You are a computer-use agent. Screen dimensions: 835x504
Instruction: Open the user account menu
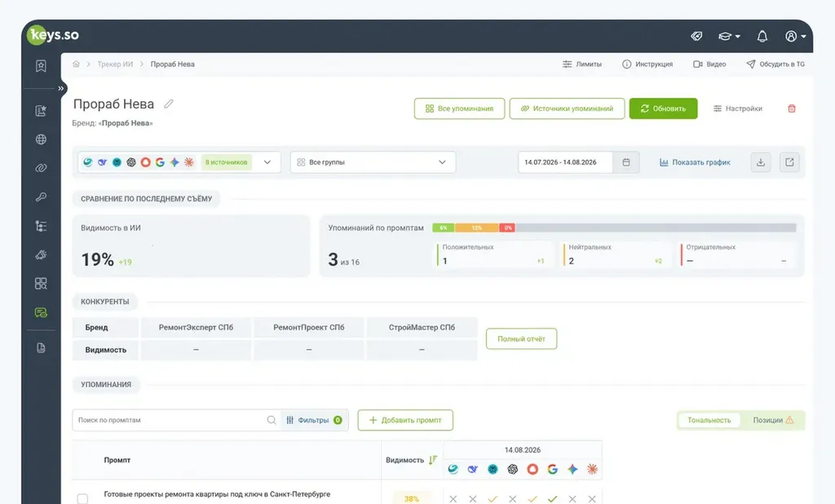click(796, 36)
